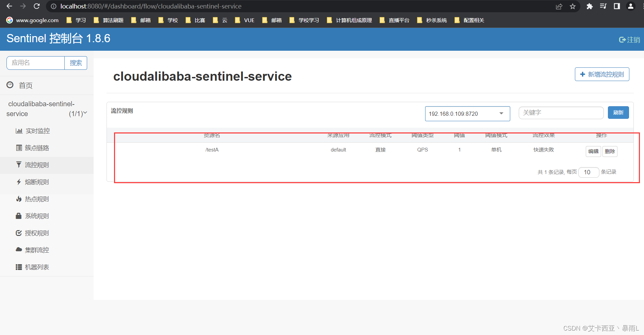The image size is (644, 335).
Task: Click the browser forward arrow
Action: point(23,6)
